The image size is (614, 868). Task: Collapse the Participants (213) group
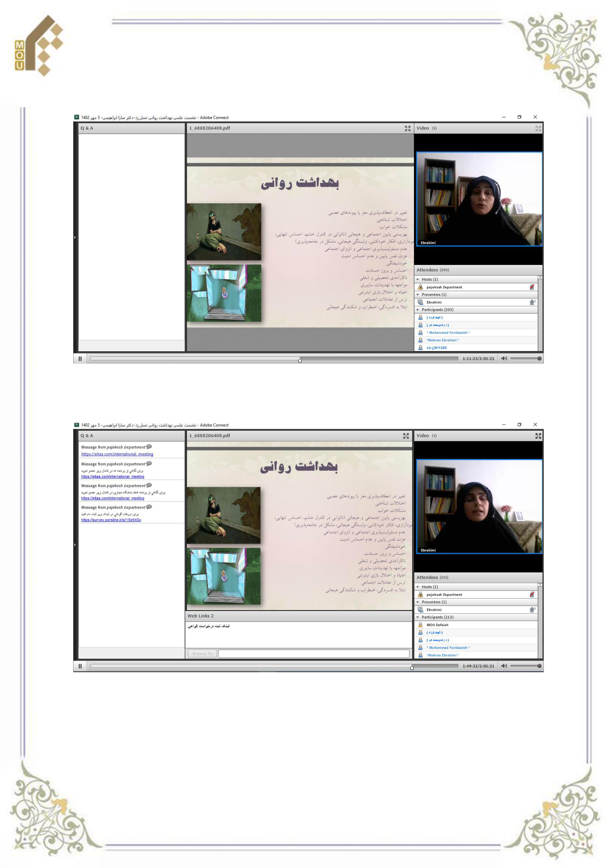point(418,617)
